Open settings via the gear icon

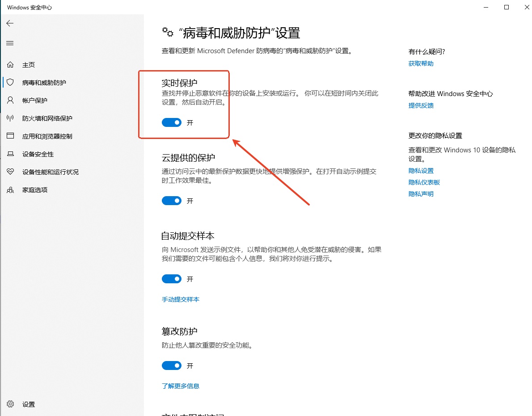click(x=10, y=404)
